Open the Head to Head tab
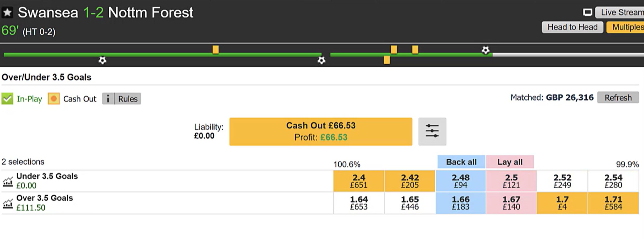The width and height of the screenshot is (644, 239). point(572,27)
